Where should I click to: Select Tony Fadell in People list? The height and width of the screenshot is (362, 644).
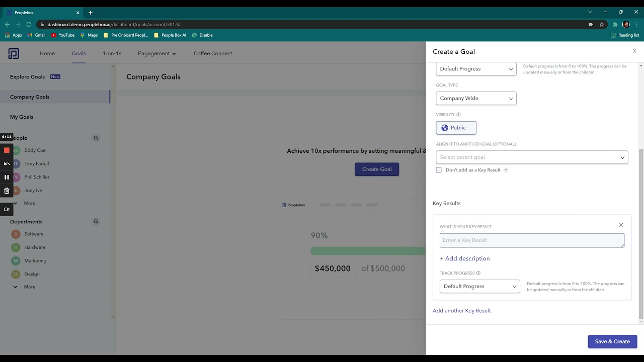tap(36, 163)
